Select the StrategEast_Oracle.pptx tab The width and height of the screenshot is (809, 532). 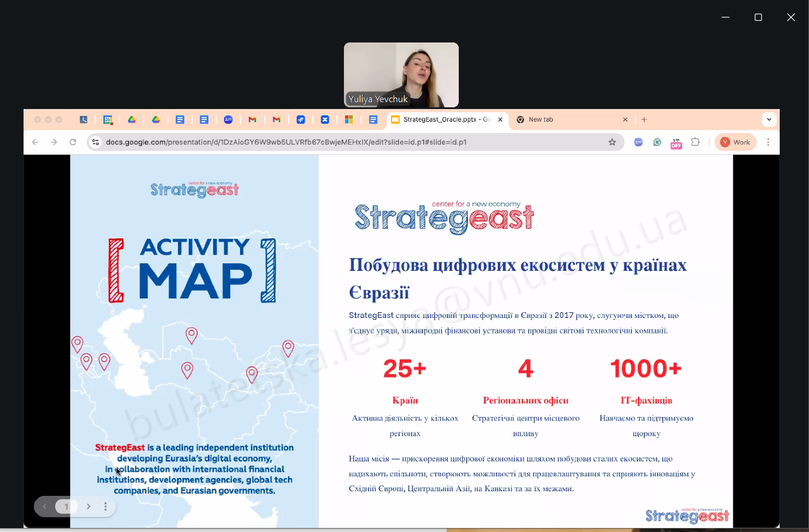click(441, 119)
